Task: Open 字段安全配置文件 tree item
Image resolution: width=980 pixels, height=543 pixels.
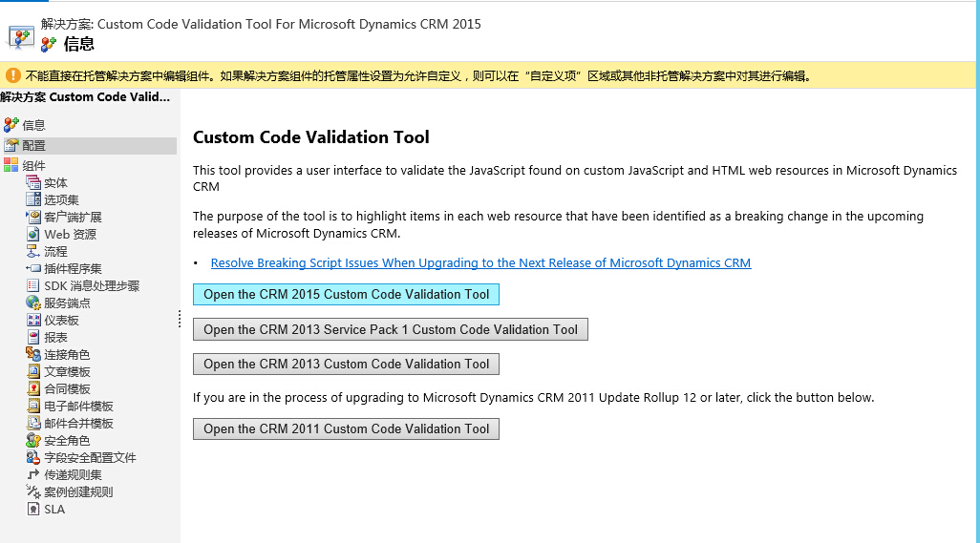Action: pos(90,457)
